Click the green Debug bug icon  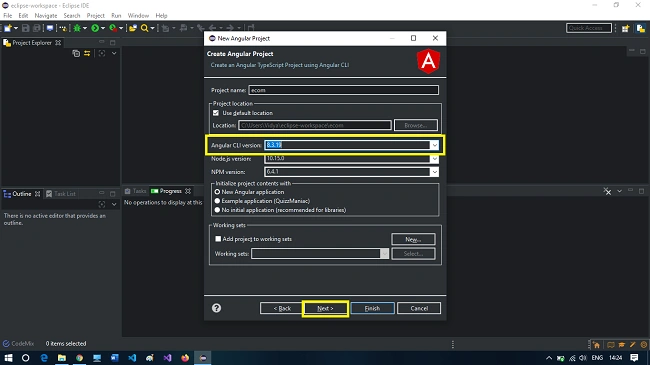[77, 28]
